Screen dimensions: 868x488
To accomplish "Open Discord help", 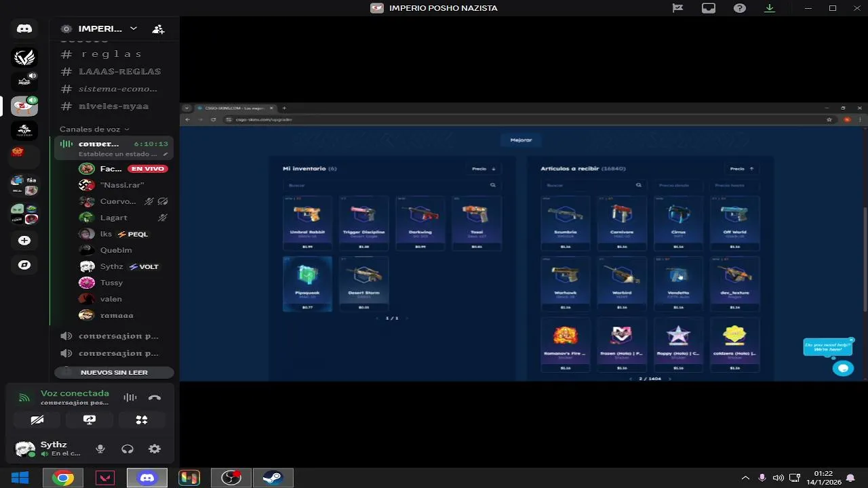I will (x=740, y=8).
